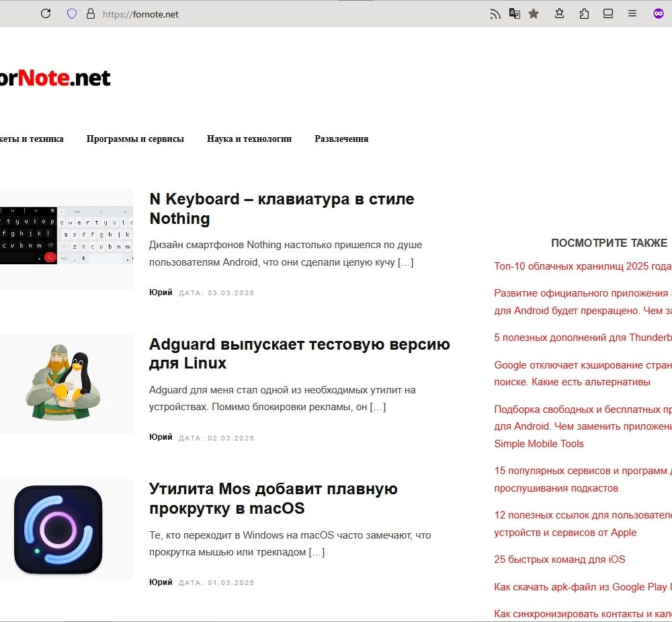The image size is (672, 622).
Task: Open sidebar link Топ-10 облачных хранилищ 2025
Action: [x=583, y=266]
